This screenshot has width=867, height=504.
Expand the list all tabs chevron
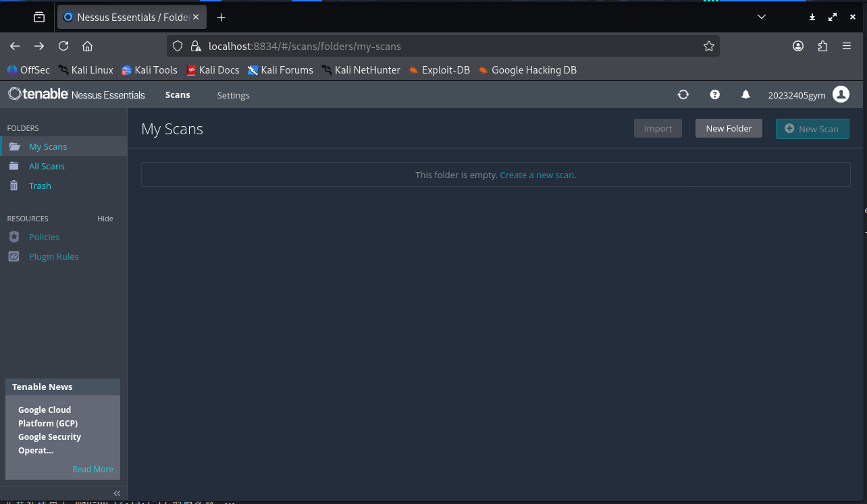point(762,17)
